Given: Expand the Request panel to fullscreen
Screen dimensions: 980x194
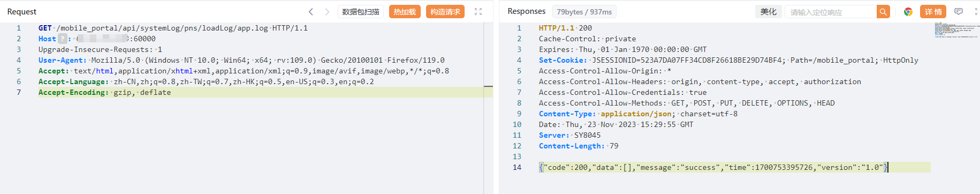Looking at the screenshot, I should coord(478,12).
